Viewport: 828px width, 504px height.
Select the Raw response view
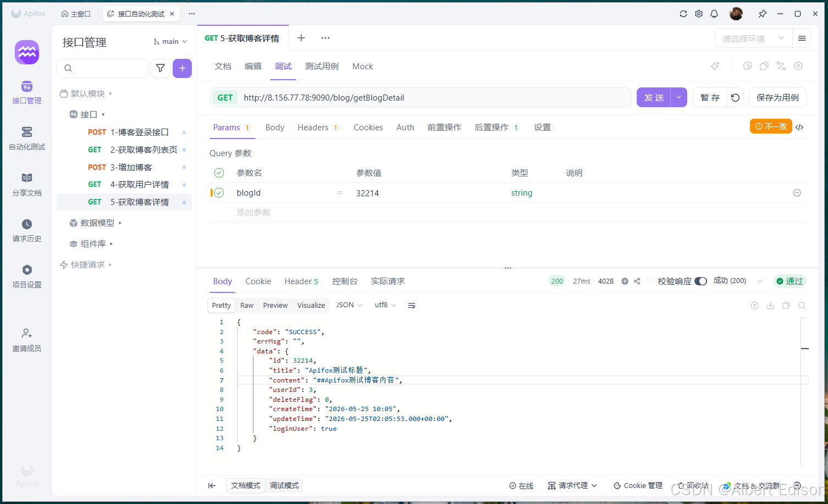tap(247, 306)
